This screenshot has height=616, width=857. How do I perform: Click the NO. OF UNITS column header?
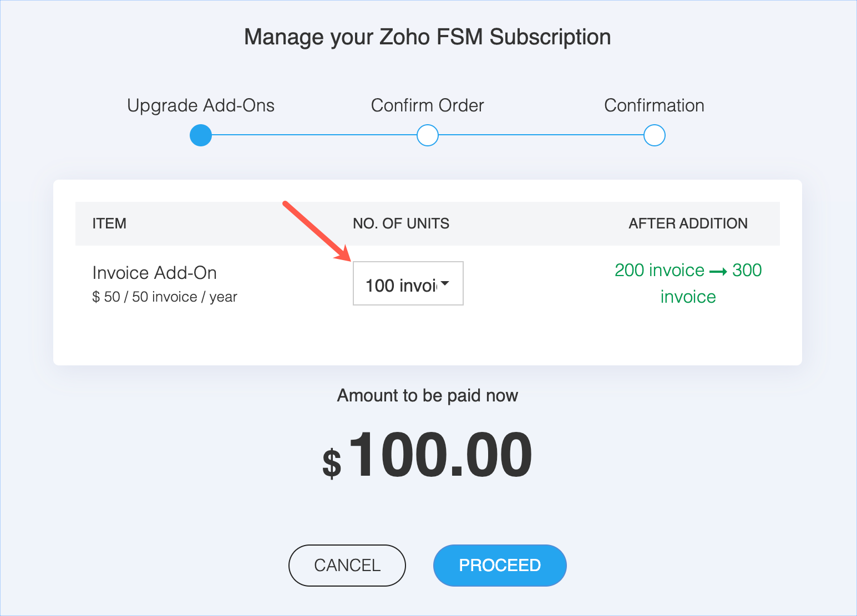(401, 223)
